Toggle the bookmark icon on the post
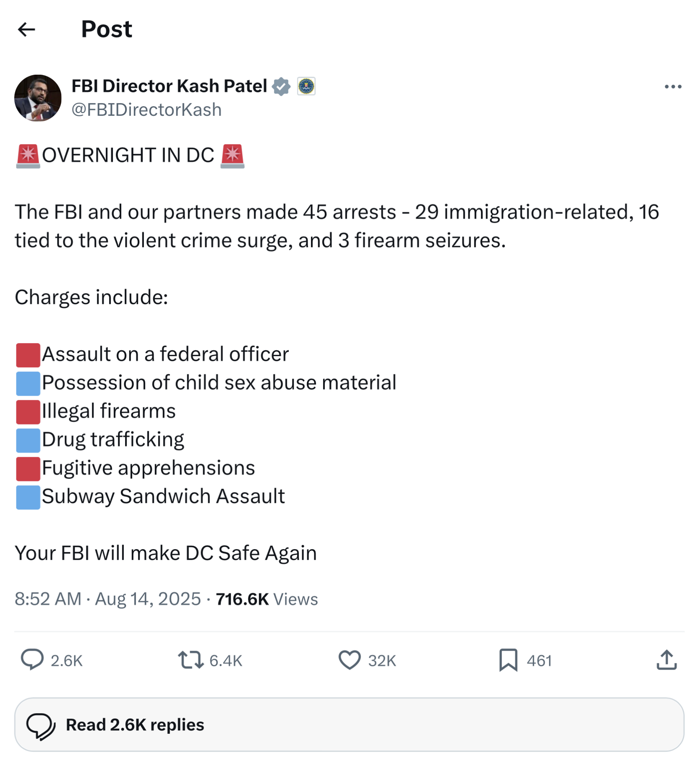Viewport: 700px width, 761px height. pyautogui.click(x=508, y=660)
